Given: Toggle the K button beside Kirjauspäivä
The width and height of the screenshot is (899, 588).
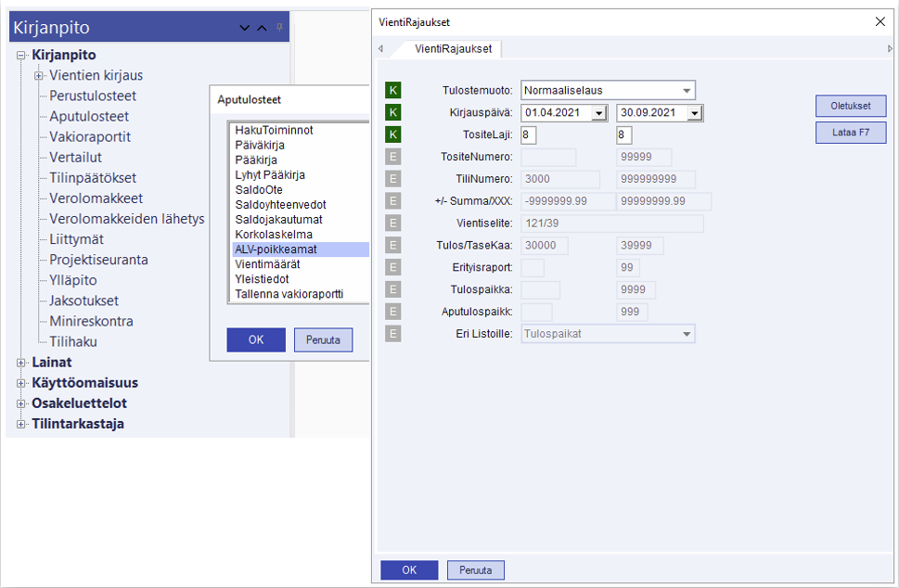Looking at the screenshot, I should 393,112.
